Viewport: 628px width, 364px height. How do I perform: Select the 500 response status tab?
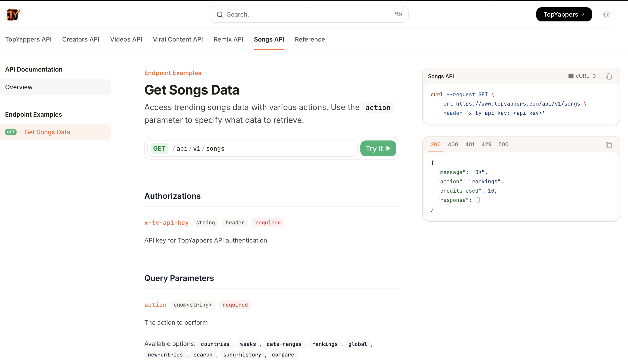tap(503, 144)
